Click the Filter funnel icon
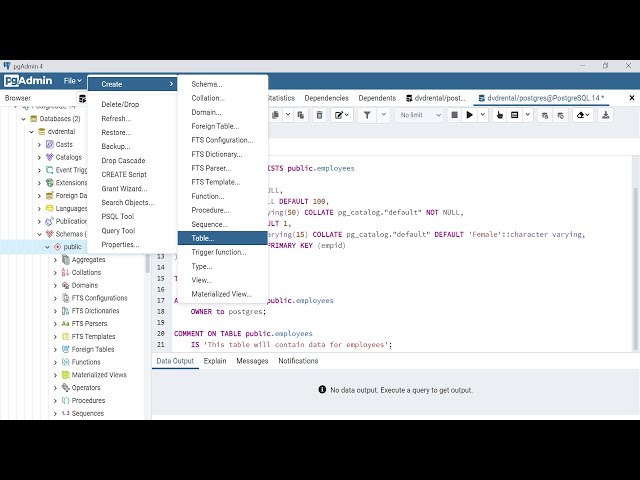 click(x=367, y=115)
